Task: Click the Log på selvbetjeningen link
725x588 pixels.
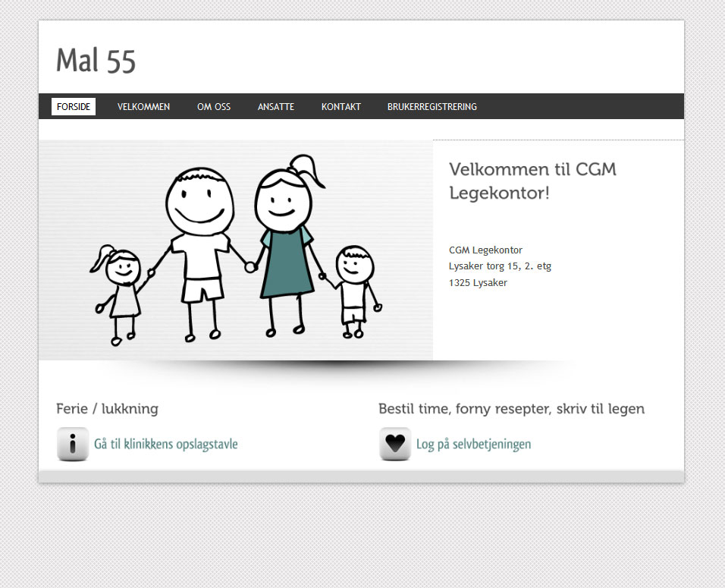Action: coord(473,444)
